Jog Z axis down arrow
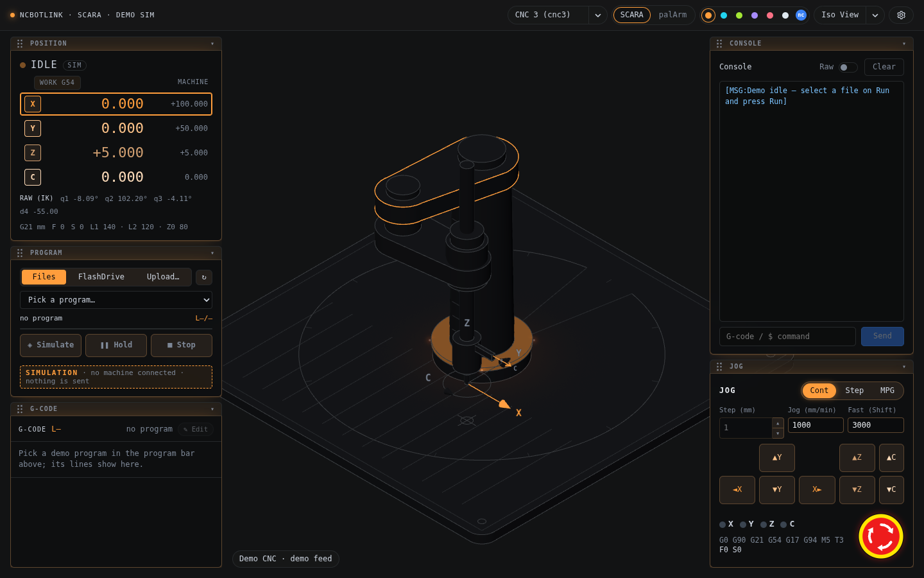The image size is (924, 578). (x=857, y=490)
